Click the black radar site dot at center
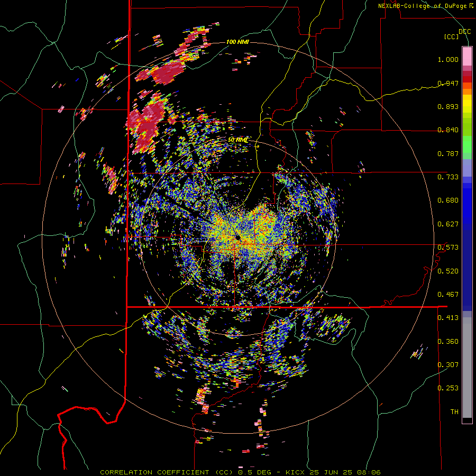Screen dimensions: 476x476 (237, 236)
